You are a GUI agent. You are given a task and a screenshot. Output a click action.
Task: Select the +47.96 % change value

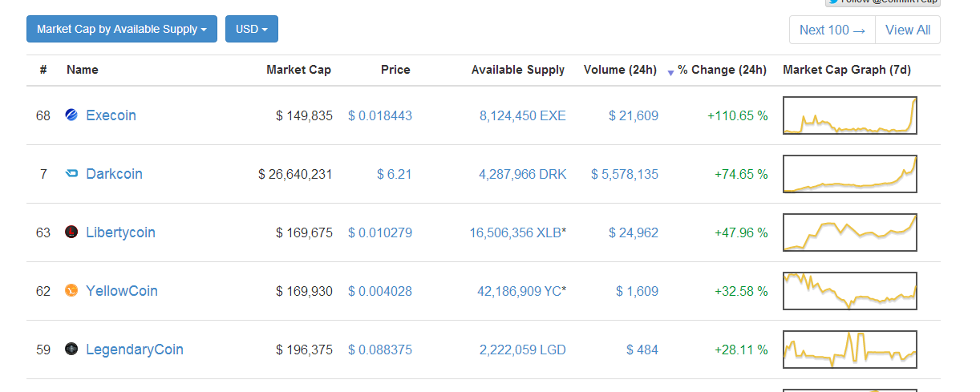[741, 232]
